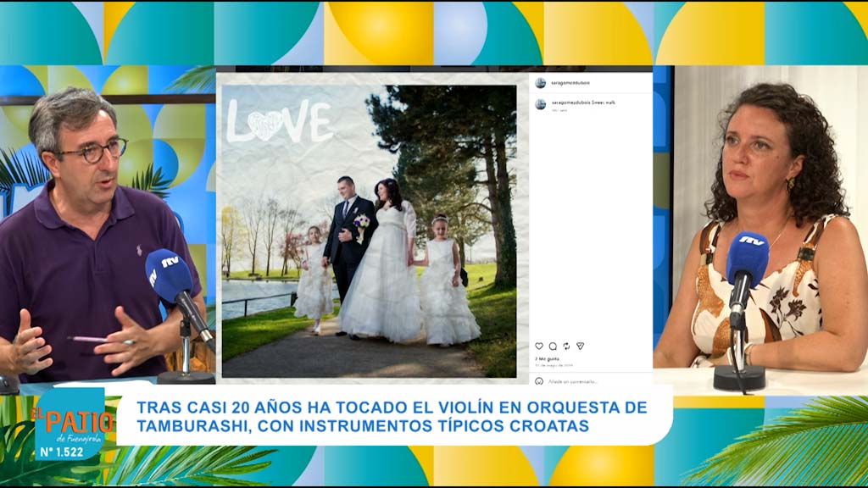Open the caption's saragomezdubois username link
This screenshot has width=868, height=488.
[x=570, y=103]
